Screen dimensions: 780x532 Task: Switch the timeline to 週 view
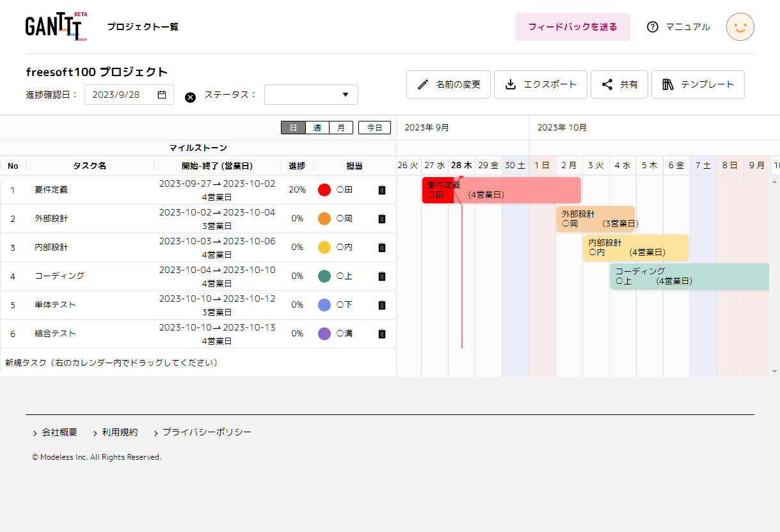click(x=317, y=127)
